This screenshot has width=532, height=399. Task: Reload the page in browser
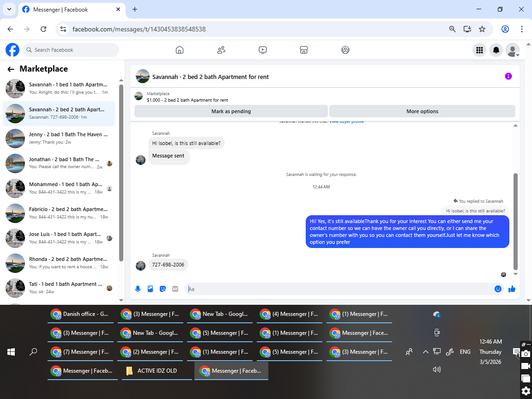coord(43,29)
